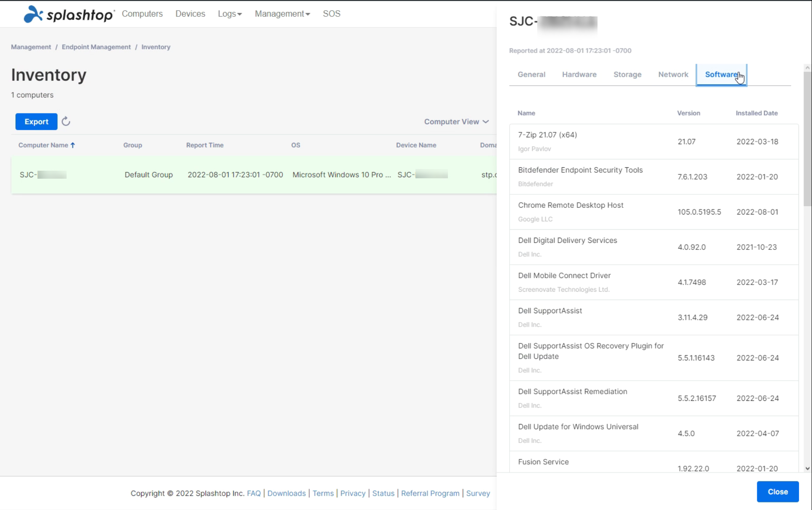812x510 pixels.
Task: Open the Terms footer link
Action: tap(323, 493)
